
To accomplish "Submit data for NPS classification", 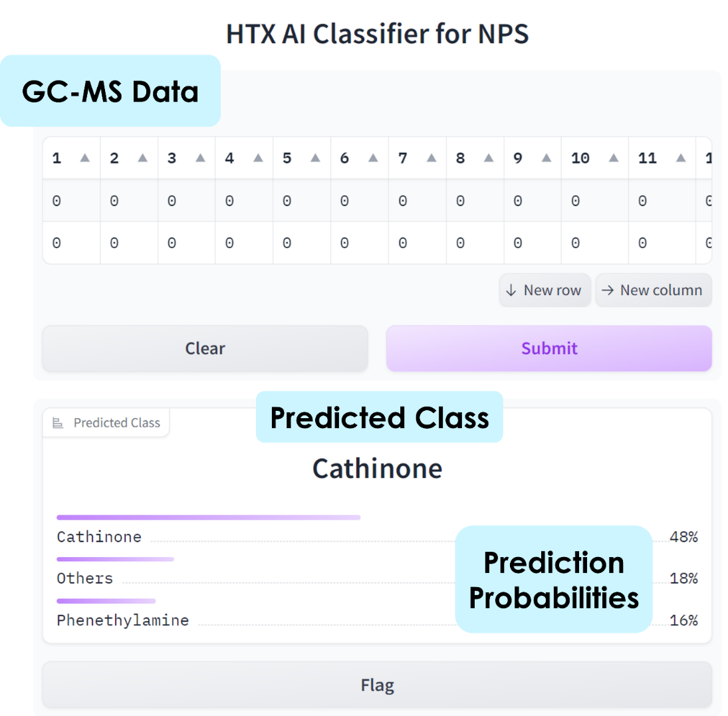I will (x=548, y=348).
